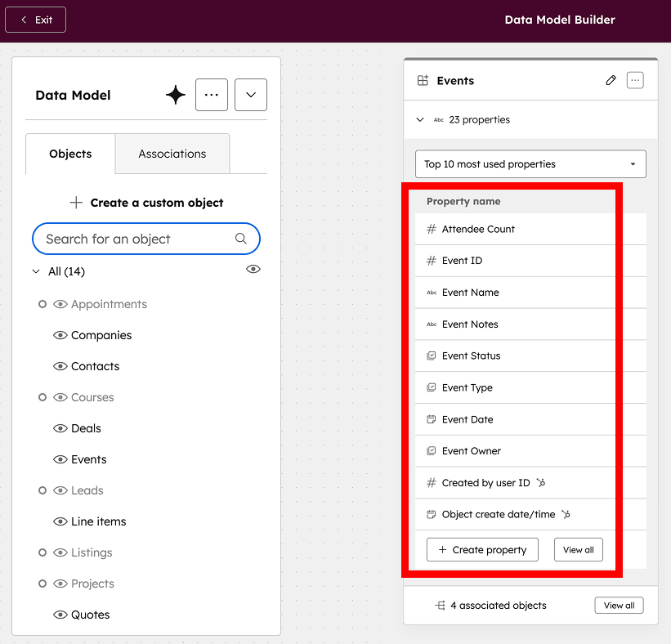Screen dimensions: 671x644
Task: Toggle Listings visibility eye icon
Action: point(60,552)
